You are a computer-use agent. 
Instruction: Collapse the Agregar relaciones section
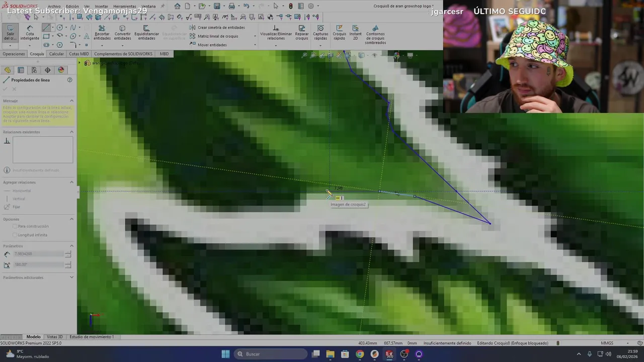(x=71, y=182)
